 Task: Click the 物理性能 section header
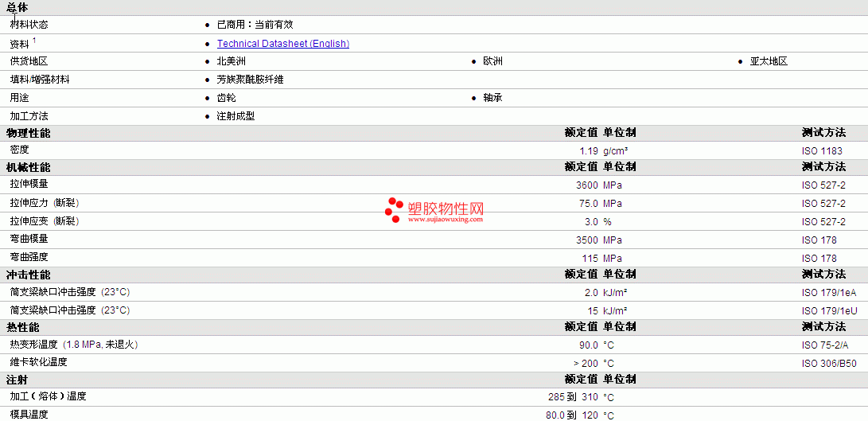[x=28, y=133]
